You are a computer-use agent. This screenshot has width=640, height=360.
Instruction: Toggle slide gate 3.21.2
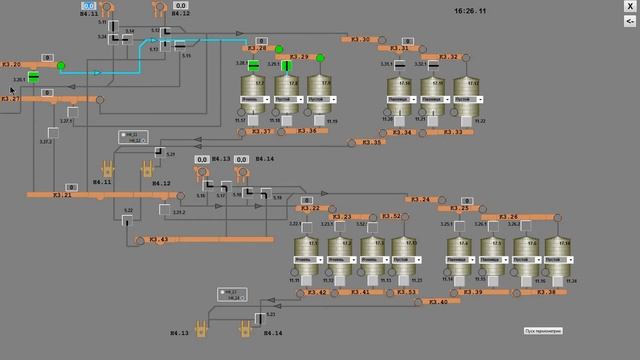pyautogui.click(x=164, y=210)
